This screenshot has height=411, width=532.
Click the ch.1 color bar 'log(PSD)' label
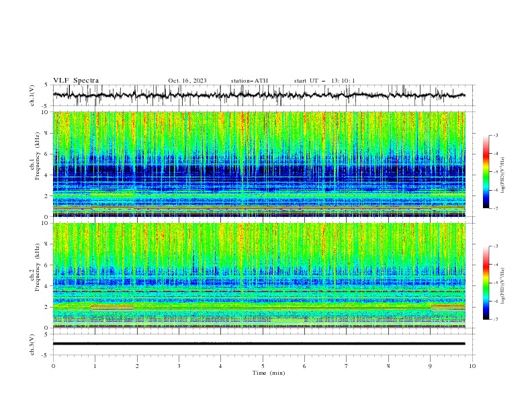click(503, 175)
